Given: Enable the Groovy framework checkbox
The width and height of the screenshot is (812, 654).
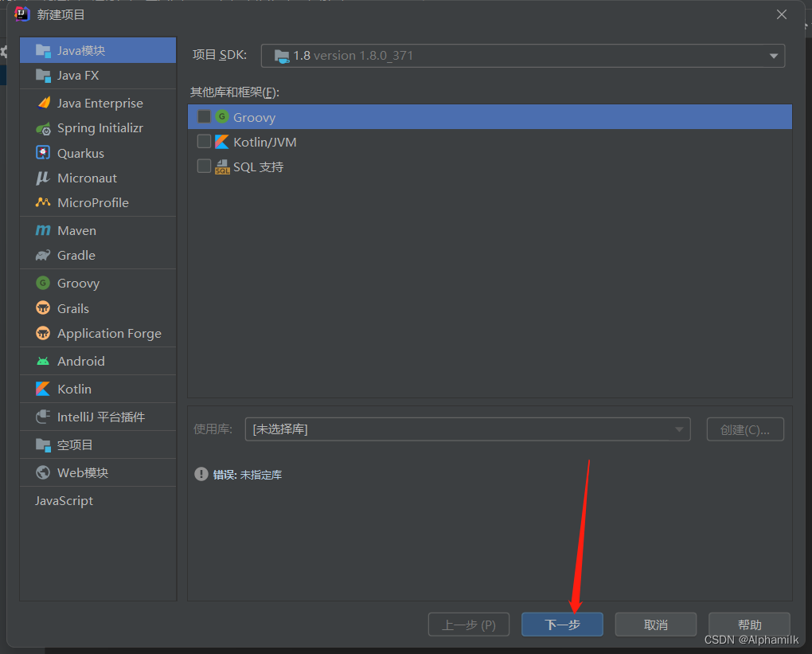Looking at the screenshot, I should coord(204,116).
